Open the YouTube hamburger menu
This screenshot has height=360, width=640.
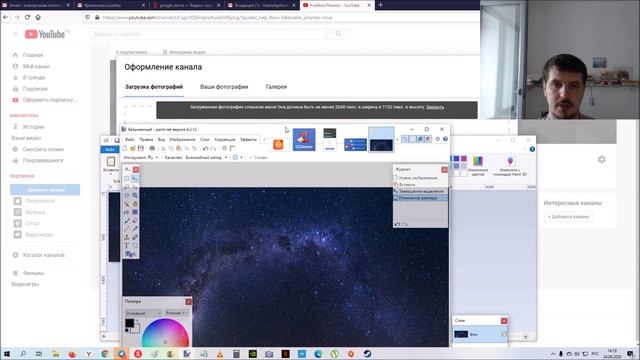[x=16, y=34]
